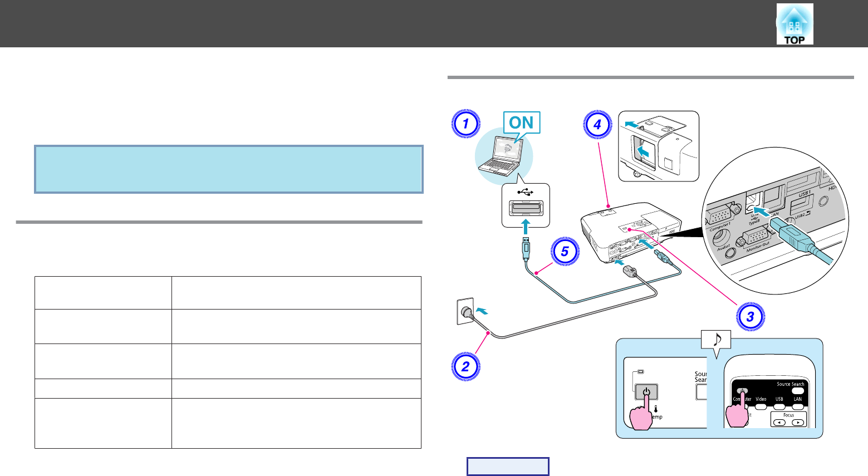Click the Video button on the remote
Image resolution: width=868 pixels, height=476 pixels.
click(x=761, y=406)
